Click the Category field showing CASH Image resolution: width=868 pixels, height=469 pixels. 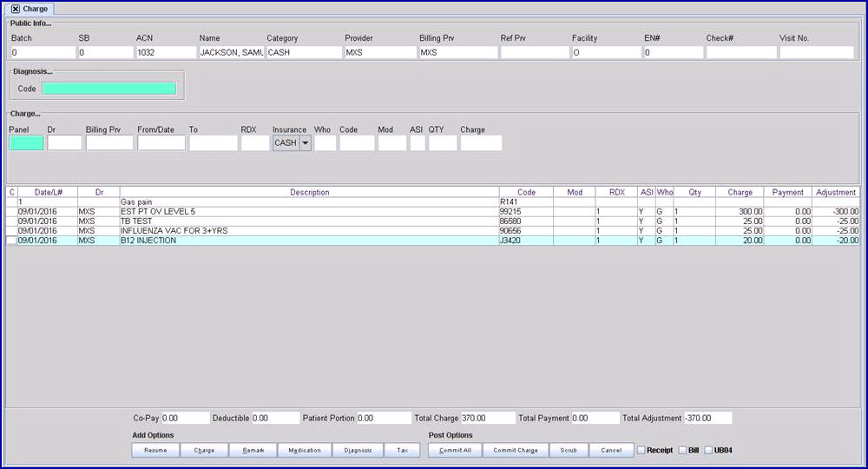click(305, 53)
